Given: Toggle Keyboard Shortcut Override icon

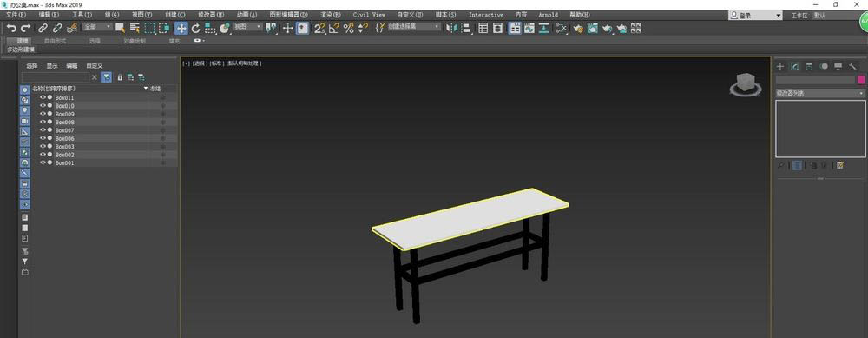Looking at the screenshot, I should pos(302,28).
